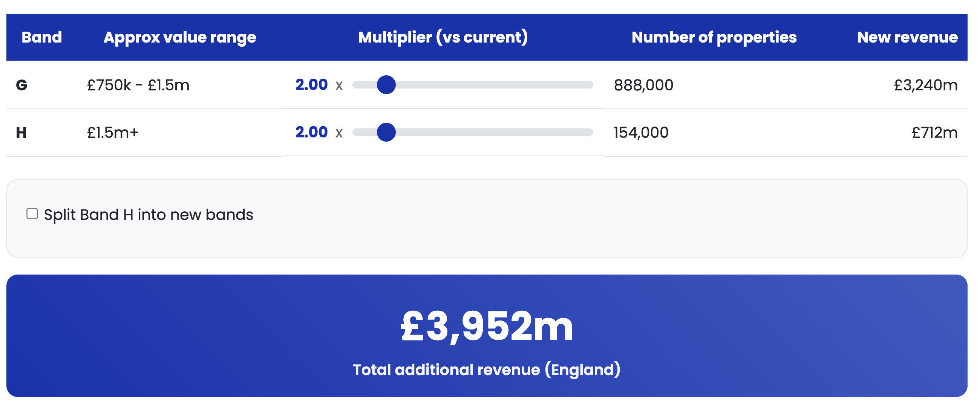
Task: Click the Band H £712m revenue cell
Action: click(x=934, y=133)
